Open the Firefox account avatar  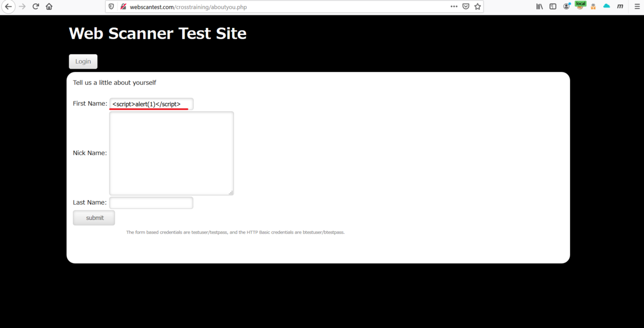[567, 6]
